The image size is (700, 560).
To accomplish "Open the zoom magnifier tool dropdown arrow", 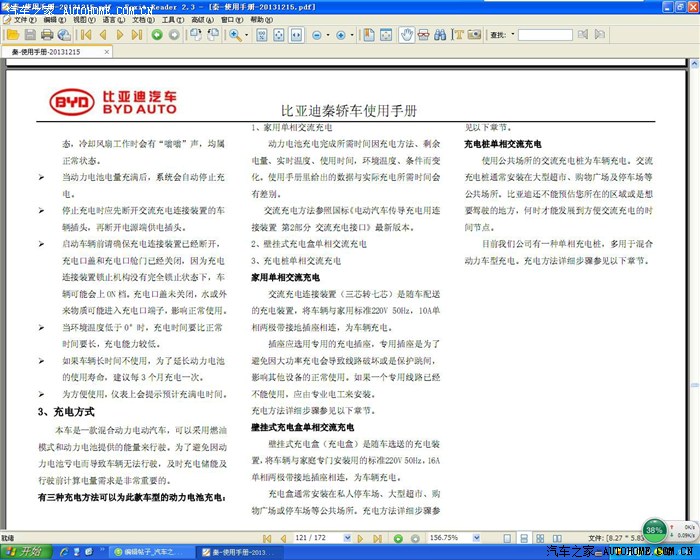I will pos(246,35).
